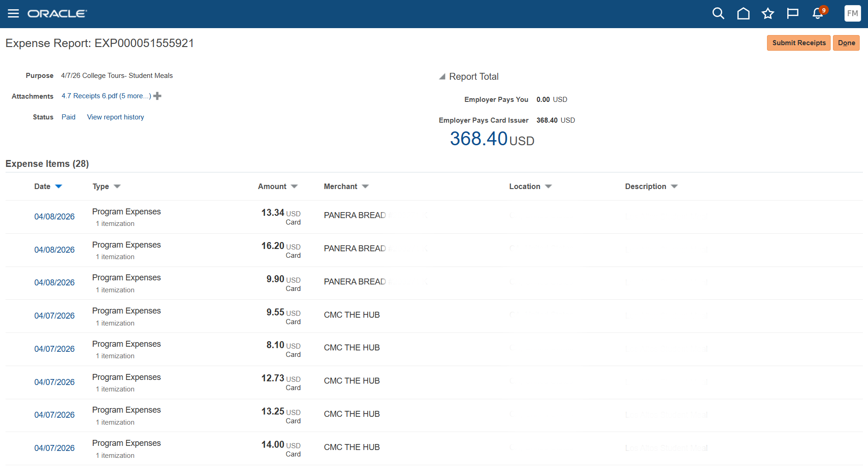Open the 04/07/2026 expense of 13.25 USD
The width and height of the screenshot is (868, 468).
54,415
